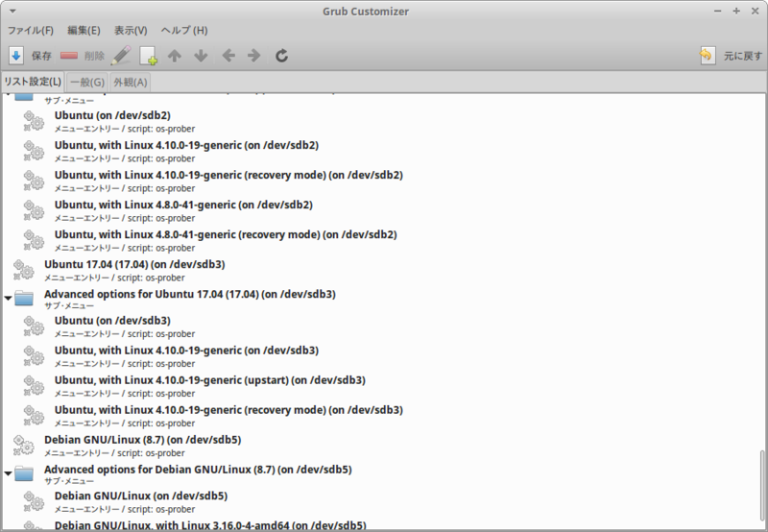This screenshot has width=768, height=532.
Task: Select Ubuntu, with Linux 4.10.0-19-generic (on /dev/sdb2)
Action: (x=186, y=146)
